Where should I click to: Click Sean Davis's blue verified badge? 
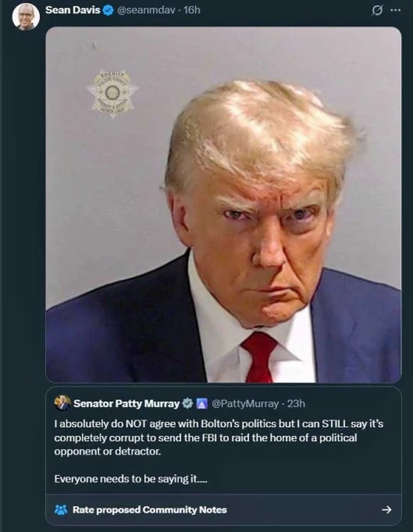108,11
